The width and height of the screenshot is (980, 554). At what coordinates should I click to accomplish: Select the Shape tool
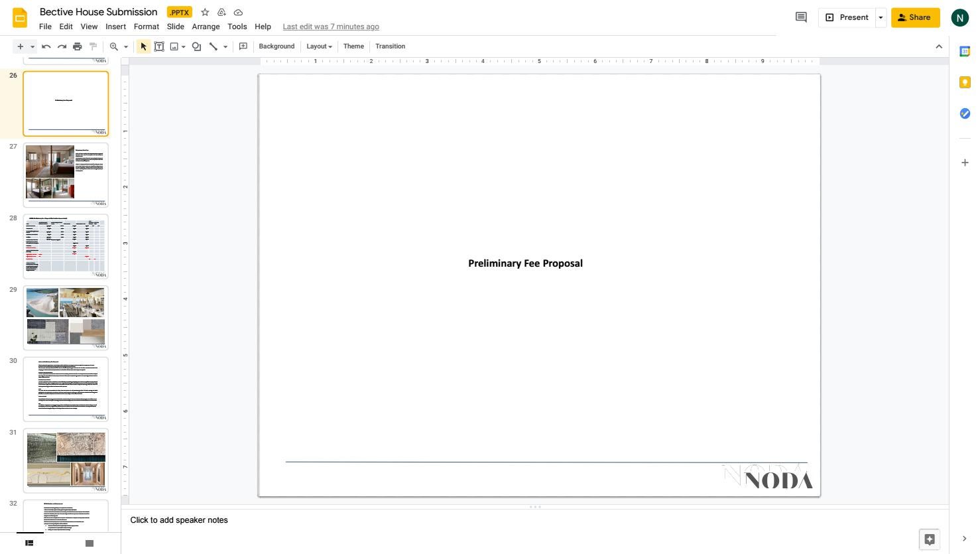pos(196,46)
